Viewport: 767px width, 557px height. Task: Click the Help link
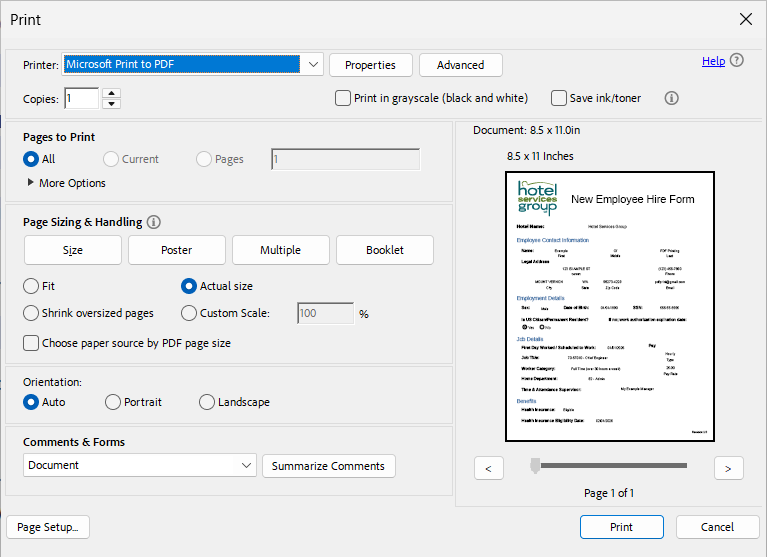pyautogui.click(x=713, y=61)
